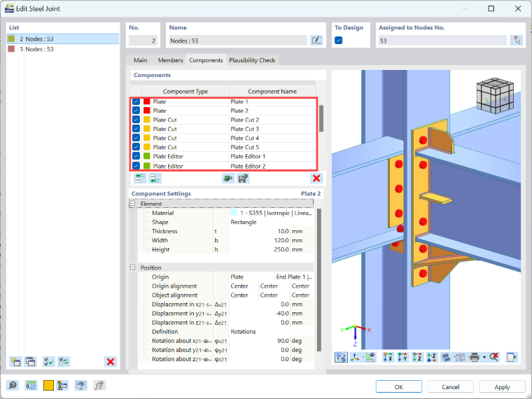The height and width of the screenshot is (399, 532).
Task: Click the yellow color swatch in bottom bar
Action: click(48, 386)
